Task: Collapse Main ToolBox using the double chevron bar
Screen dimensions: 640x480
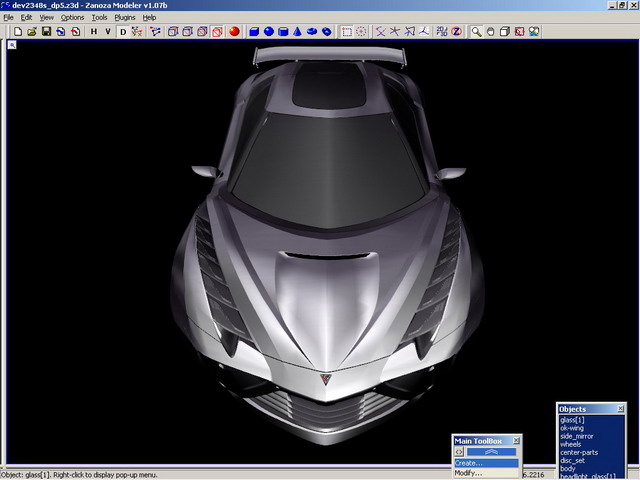Action: (x=492, y=452)
